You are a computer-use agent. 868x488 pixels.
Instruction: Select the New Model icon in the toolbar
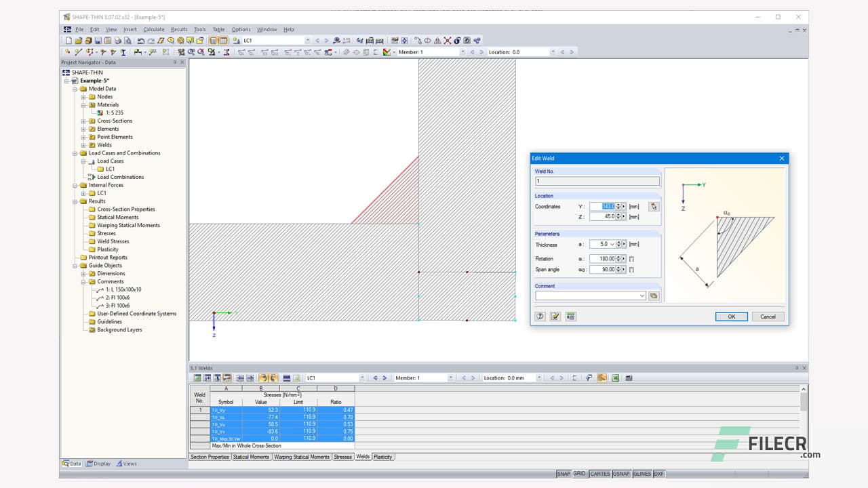tap(68, 41)
